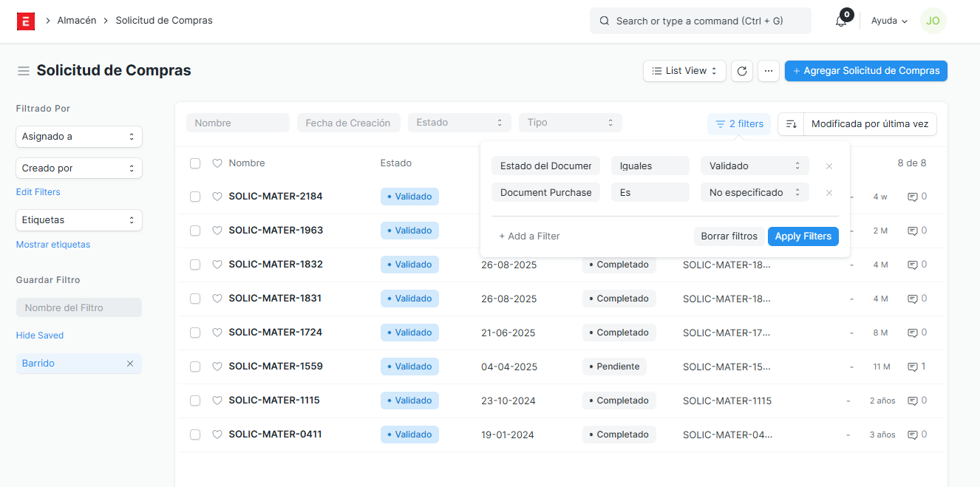Open comments on SOLIC-MATER-1559
The width and height of the screenshot is (980, 487).
tap(916, 367)
